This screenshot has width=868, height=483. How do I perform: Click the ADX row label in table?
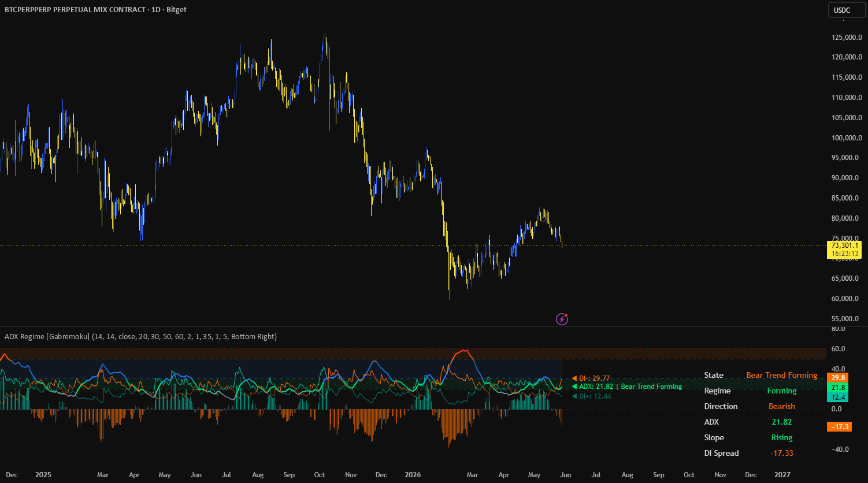(711, 422)
